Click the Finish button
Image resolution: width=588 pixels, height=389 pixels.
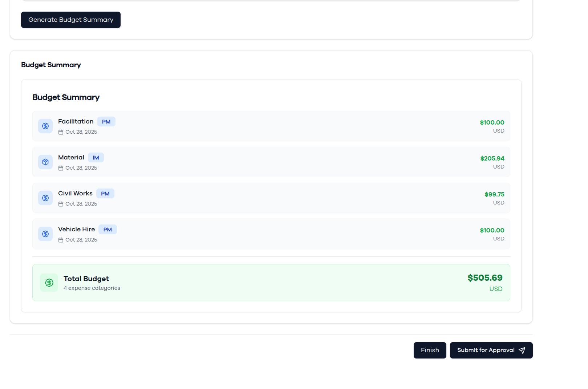pos(430,350)
